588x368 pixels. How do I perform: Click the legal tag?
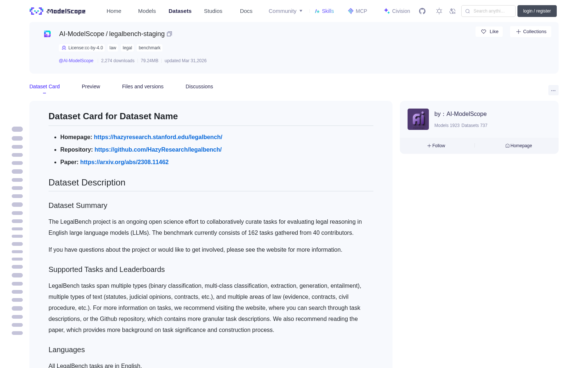(127, 48)
